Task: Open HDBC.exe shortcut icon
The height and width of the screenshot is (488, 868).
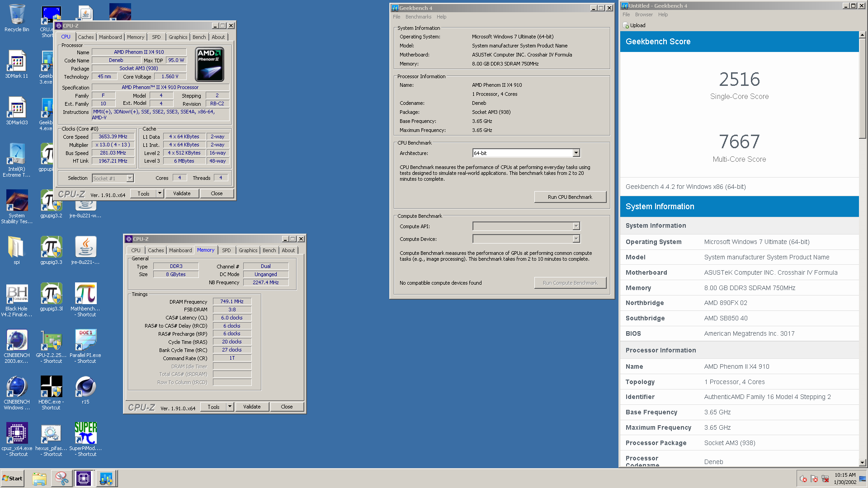Action: pos(51,393)
